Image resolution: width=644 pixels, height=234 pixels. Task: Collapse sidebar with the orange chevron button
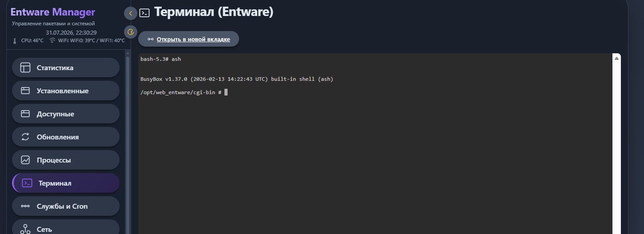click(131, 13)
